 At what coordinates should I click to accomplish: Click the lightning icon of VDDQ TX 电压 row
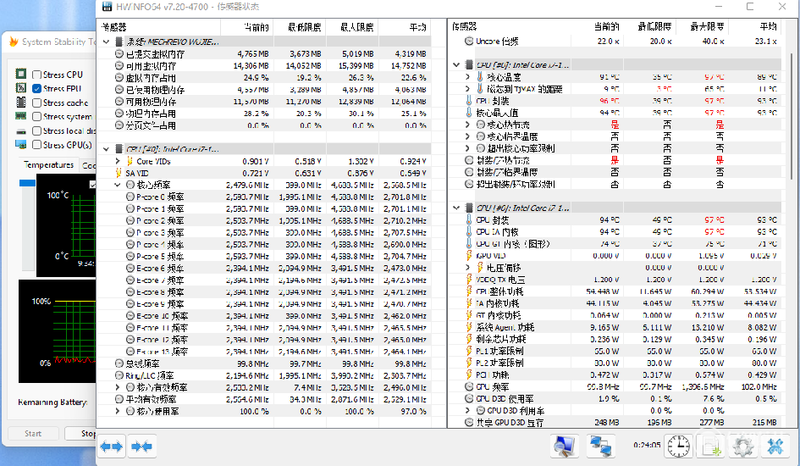point(469,279)
